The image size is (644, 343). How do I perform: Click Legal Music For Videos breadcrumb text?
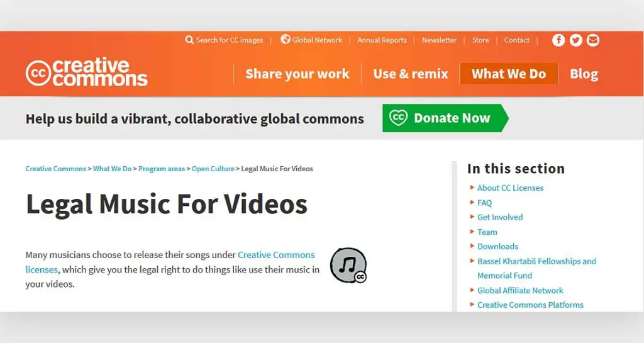(277, 169)
